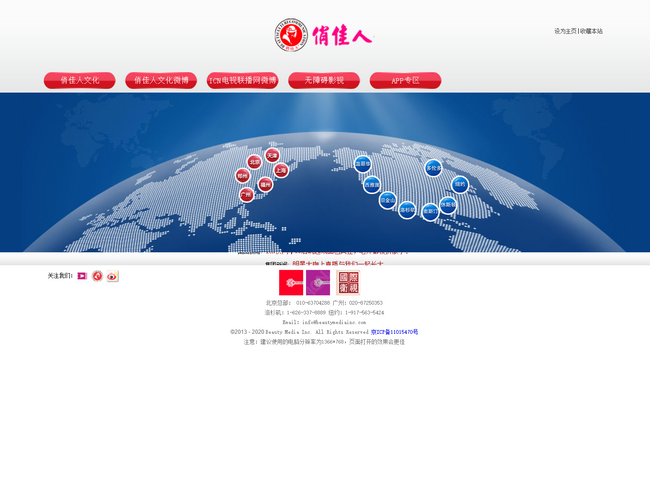650x500 pixels.
Task: Select the 洛杉矶 marker on the map
Action: point(407,210)
